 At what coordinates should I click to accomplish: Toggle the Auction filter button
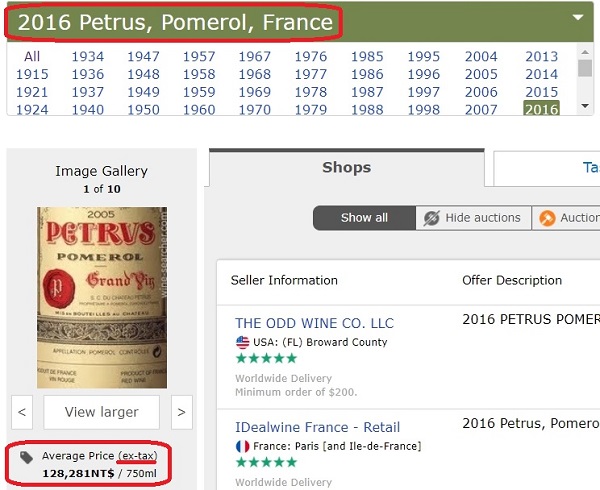566,218
